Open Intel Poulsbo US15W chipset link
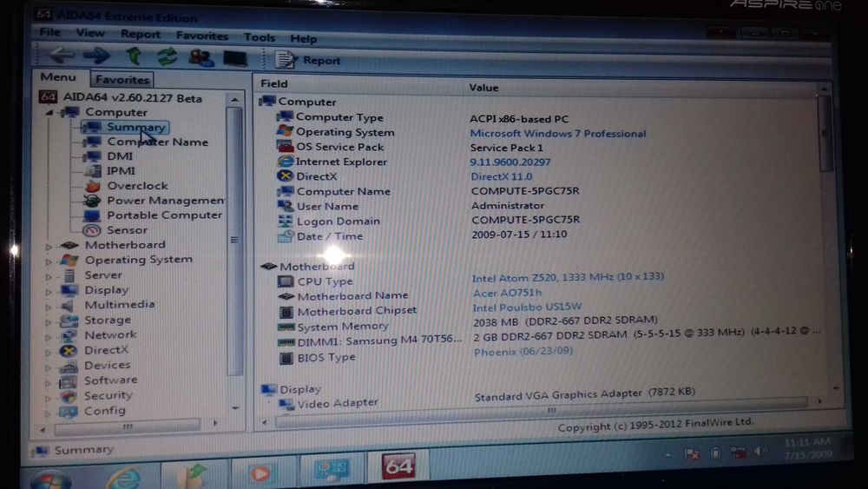This screenshot has width=868, height=489. click(x=527, y=307)
